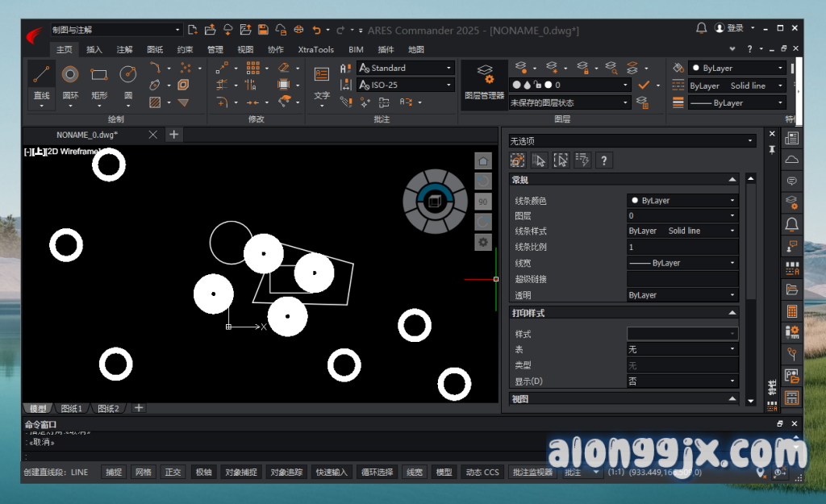This screenshot has width=826, height=504.
Task: Select the 圆环 (Ring) drawing tool
Action: pos(70,84)
